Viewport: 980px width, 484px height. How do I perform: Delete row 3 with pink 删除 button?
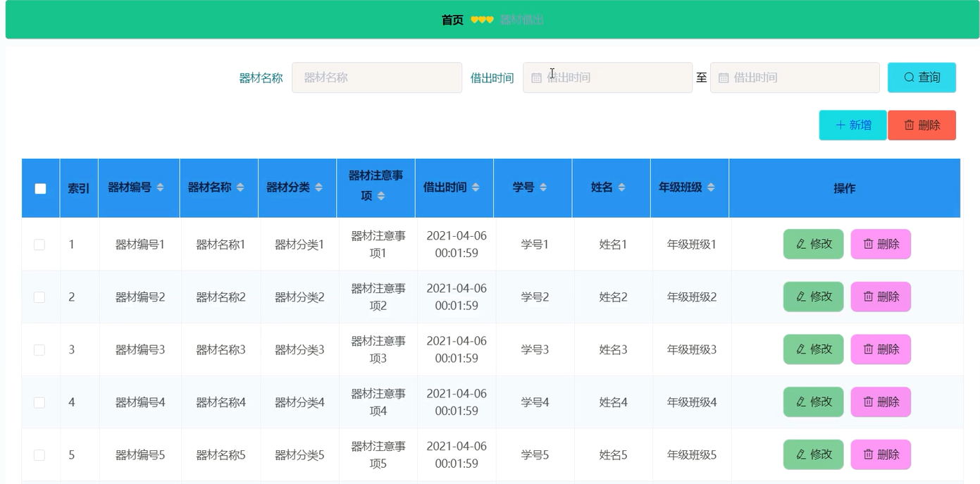point(881,349)
